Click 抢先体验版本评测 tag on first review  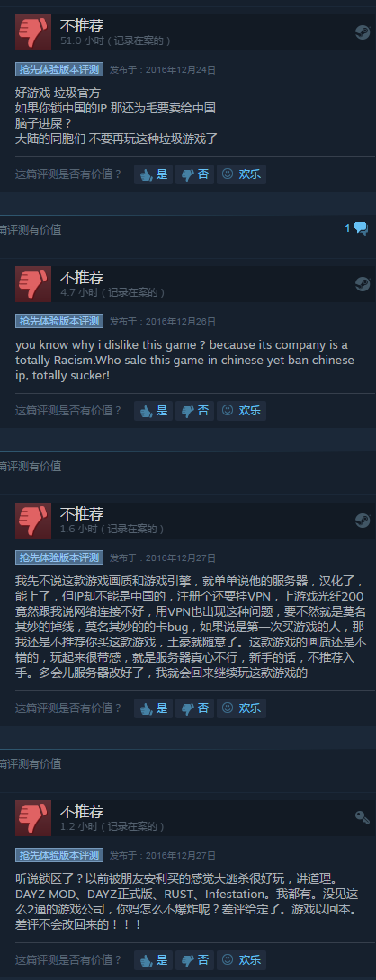click(58, 69)
